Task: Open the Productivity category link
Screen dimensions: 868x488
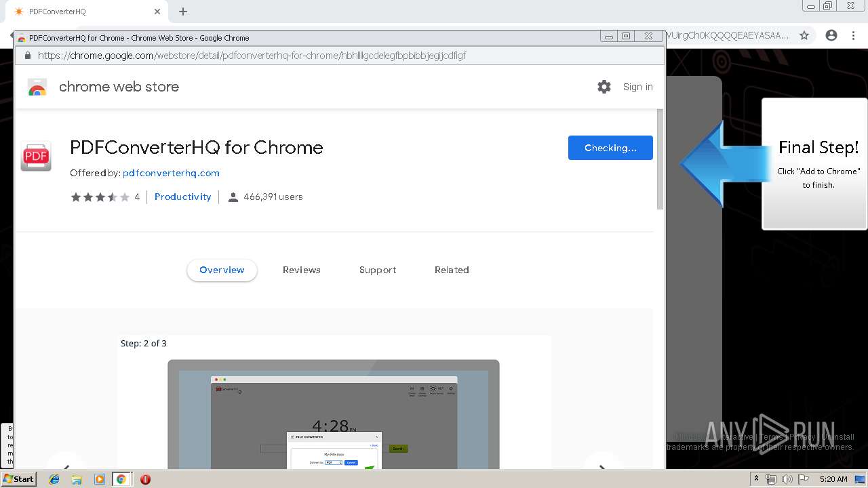Action: [x=182, y=197]
